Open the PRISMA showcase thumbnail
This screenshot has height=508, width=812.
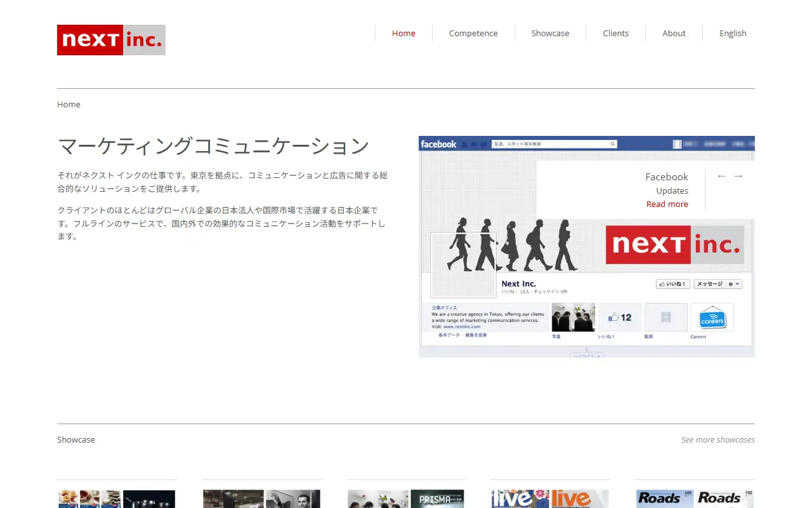pyautogui.click(x=406, y=498)
